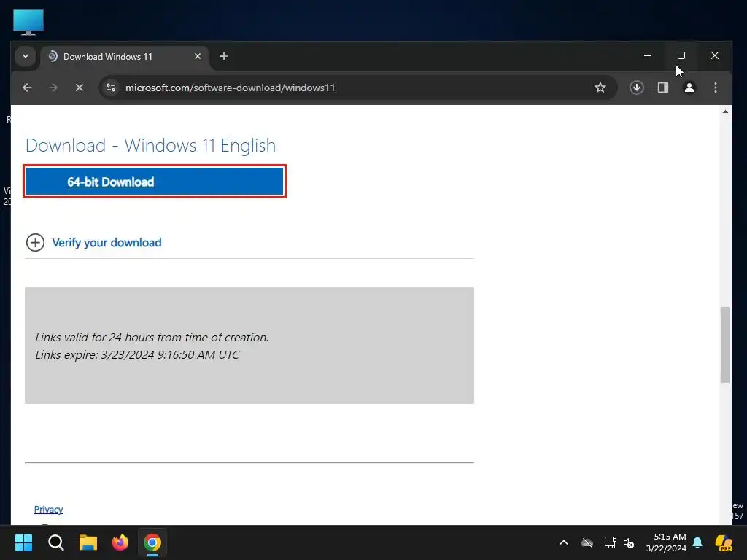
Task: Close the Download Windows 11 tab
Action: pos(198,56)
